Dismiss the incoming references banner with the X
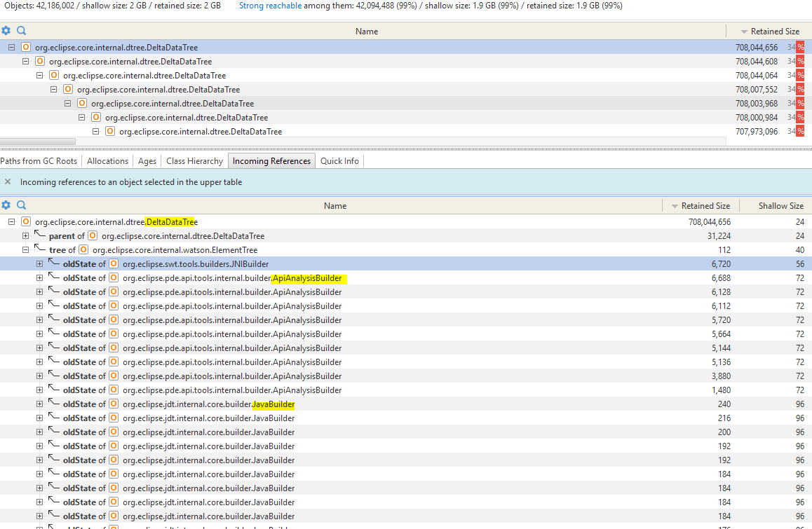The width and height of the screenshot is (812, 529). click(x=8, y=181)
